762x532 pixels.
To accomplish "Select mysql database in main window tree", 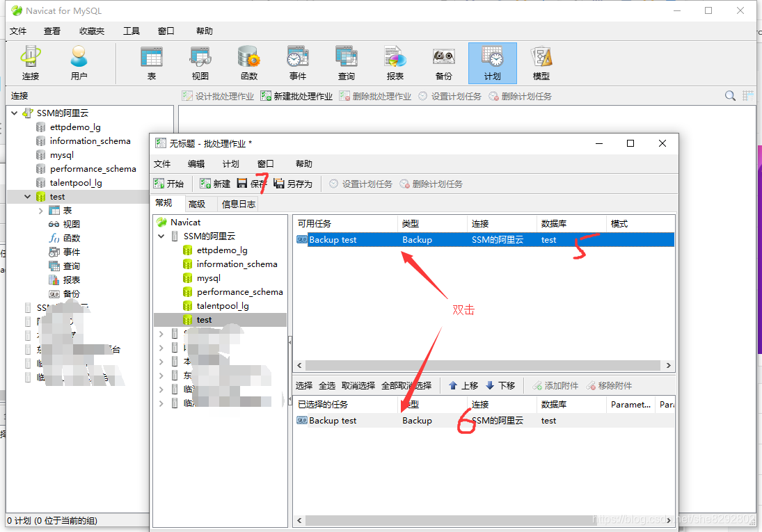I will coord(62,155).
